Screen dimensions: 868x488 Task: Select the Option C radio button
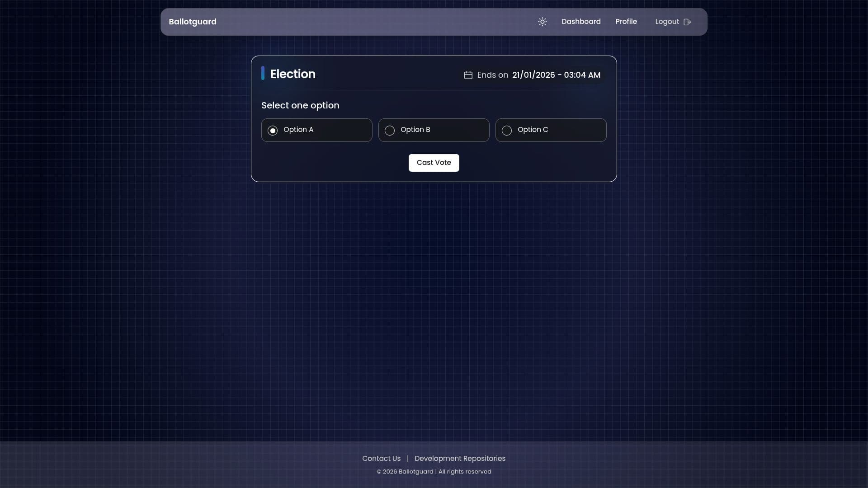point(507,130)
